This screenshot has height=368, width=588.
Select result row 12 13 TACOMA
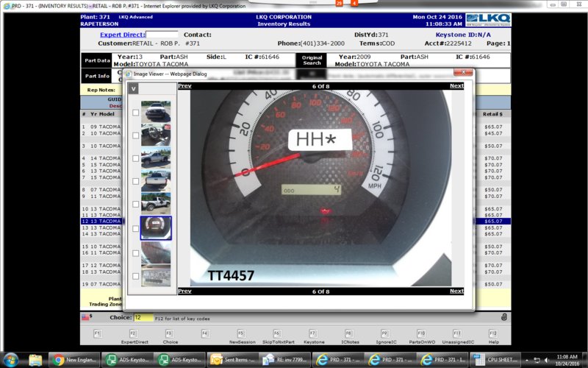101,222
